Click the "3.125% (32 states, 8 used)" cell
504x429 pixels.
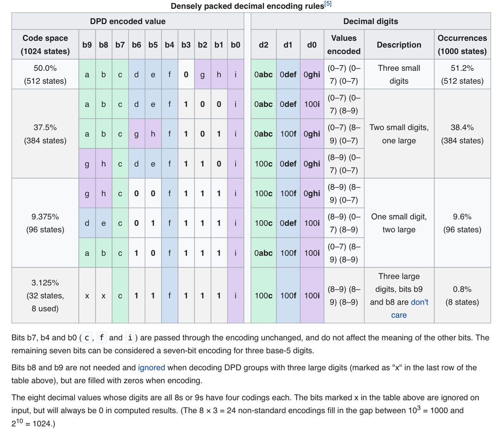pos(45,296)
